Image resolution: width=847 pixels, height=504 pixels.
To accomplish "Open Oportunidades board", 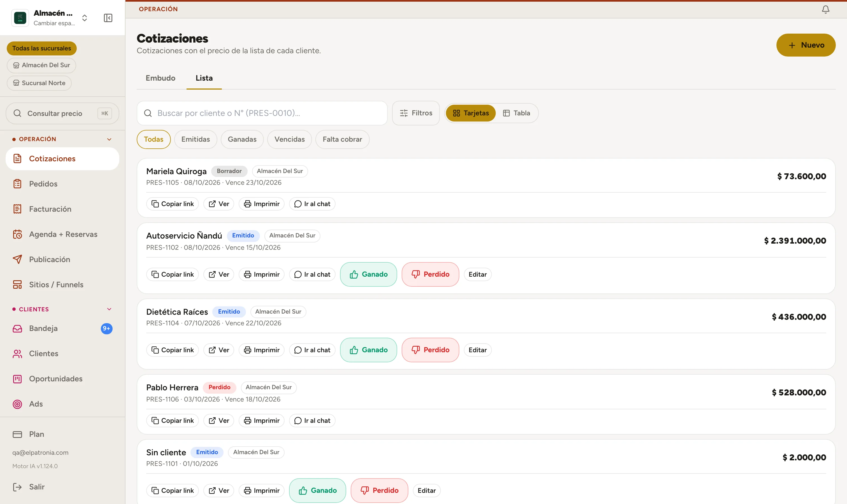I will 62,379.
